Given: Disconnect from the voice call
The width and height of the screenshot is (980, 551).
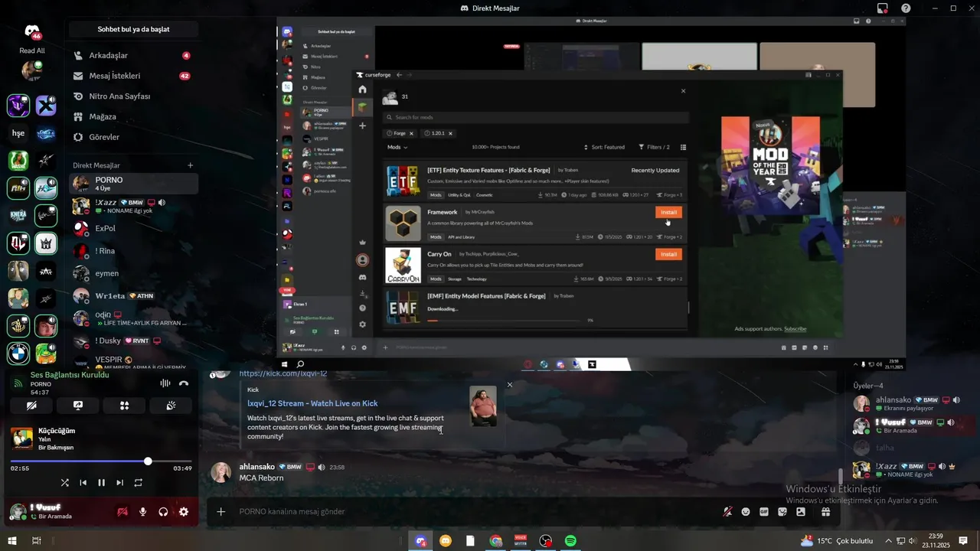Looking at the screenshot, I should coord(184,383).
